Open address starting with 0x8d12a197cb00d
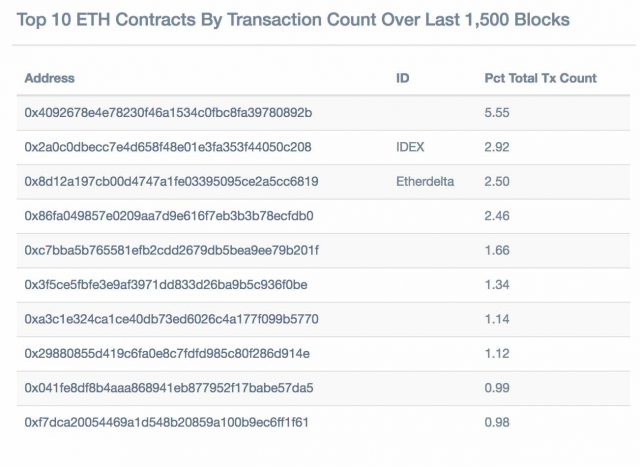Image resolution: width=640 pixels, height=467 pixels. (x=171, y=182)
